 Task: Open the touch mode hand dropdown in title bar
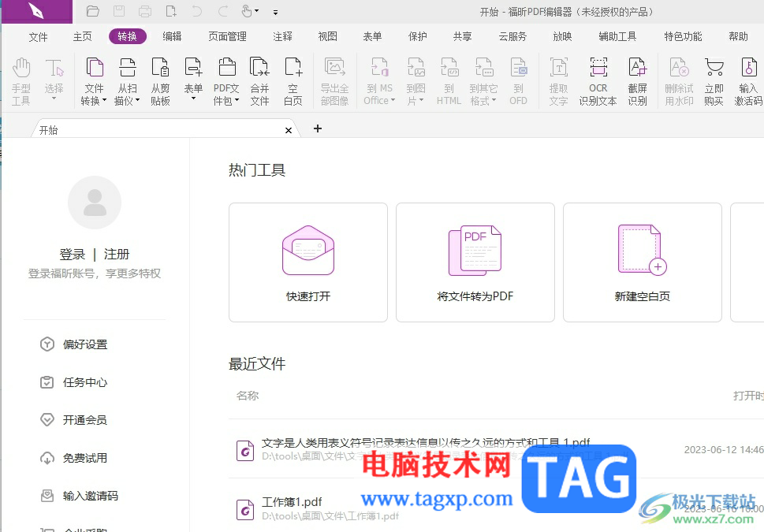[x=250, y=11]
